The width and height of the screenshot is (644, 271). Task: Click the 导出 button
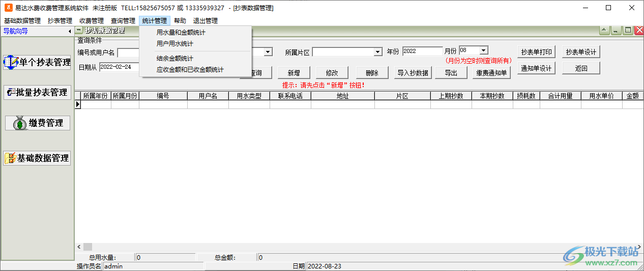[x=451, y=73]
